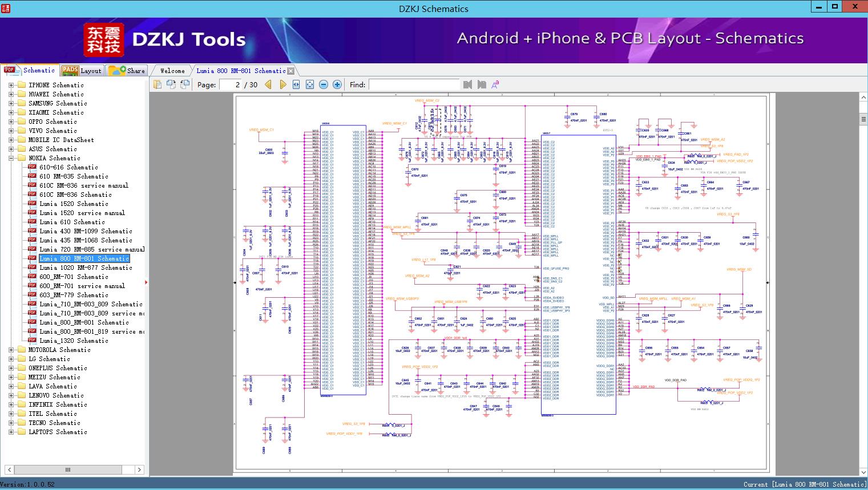Close the Lumia 800 RM-801 Schematic tab
Screen dimensions: 868x490
291,71
